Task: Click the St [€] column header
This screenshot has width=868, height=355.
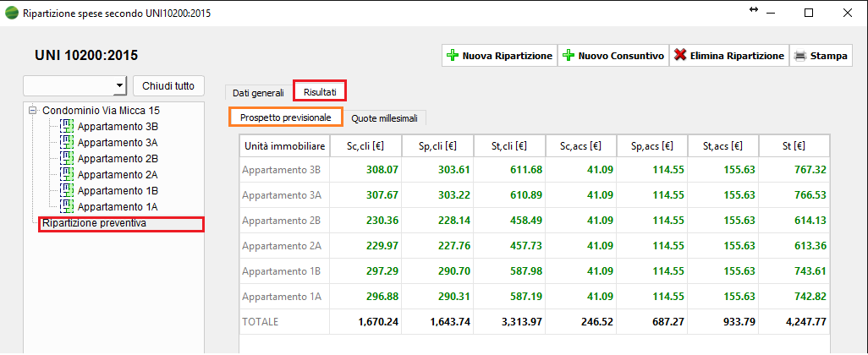Action: pyautogui.click(x=795, y=147)
